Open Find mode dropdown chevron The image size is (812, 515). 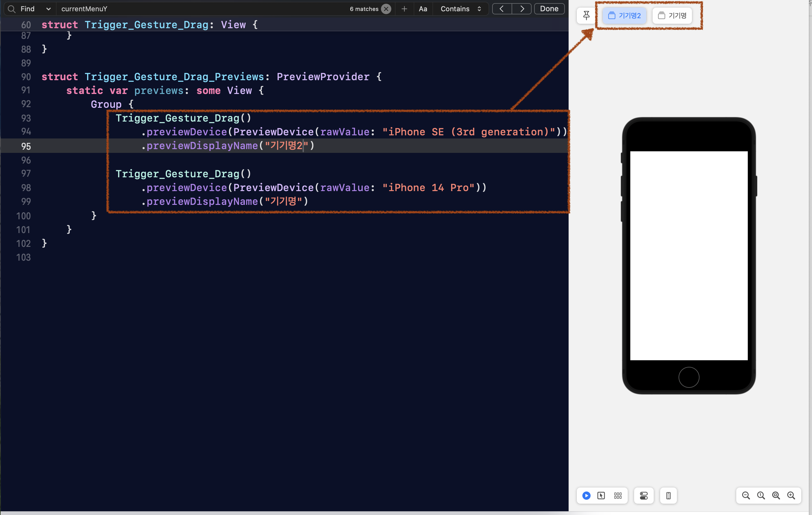point(48,9)
